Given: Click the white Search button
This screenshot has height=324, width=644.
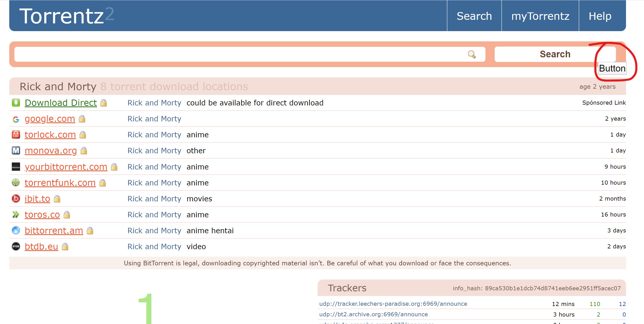Looking at the screenshot, I should (555, 54).
